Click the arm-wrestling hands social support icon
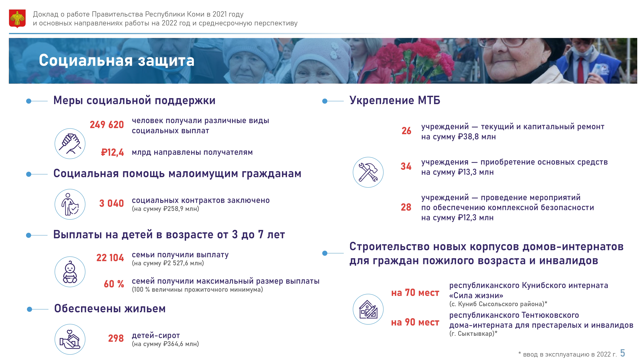The height and width of the screenshot is (362, 644). pos(70,144)
